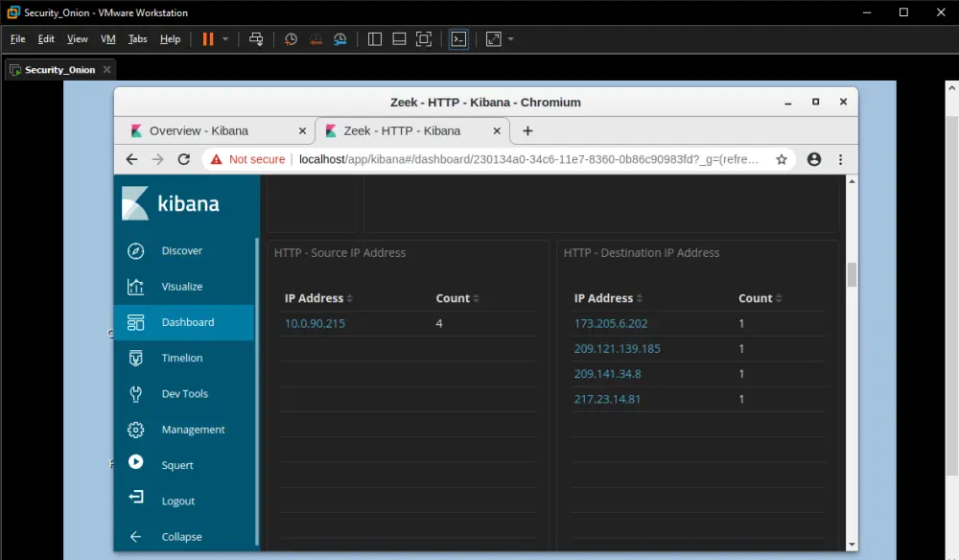The image size is (959, 560).
Task: Open the VMware File menu
Action: coord(17,39)
